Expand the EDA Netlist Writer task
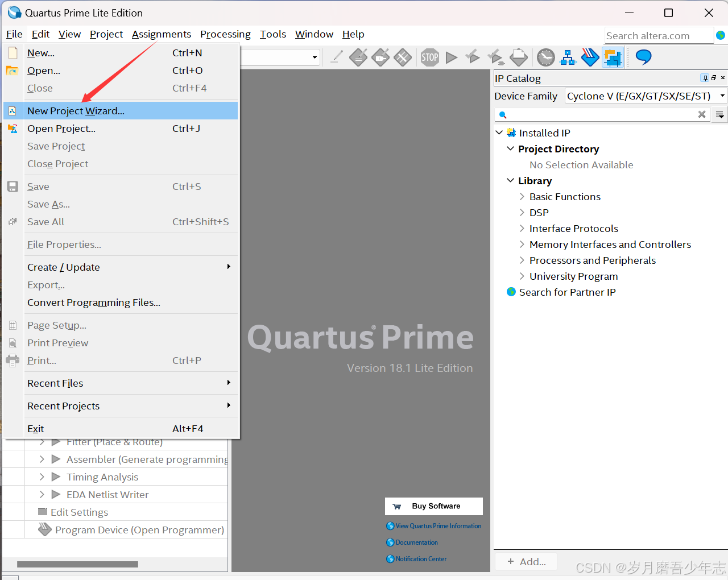The image size is (728, 580). click(x=42, y=494)
